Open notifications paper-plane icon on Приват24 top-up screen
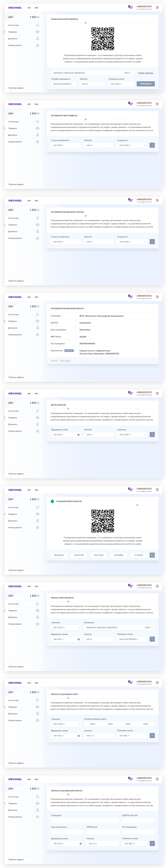 (x=131, y=104)
